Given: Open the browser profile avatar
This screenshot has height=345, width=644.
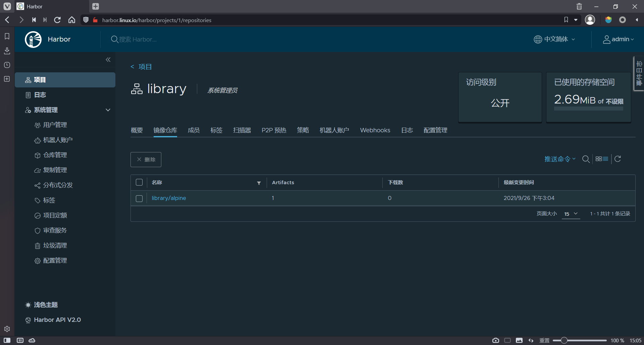Looking at the screenshot, I should 590,20.
